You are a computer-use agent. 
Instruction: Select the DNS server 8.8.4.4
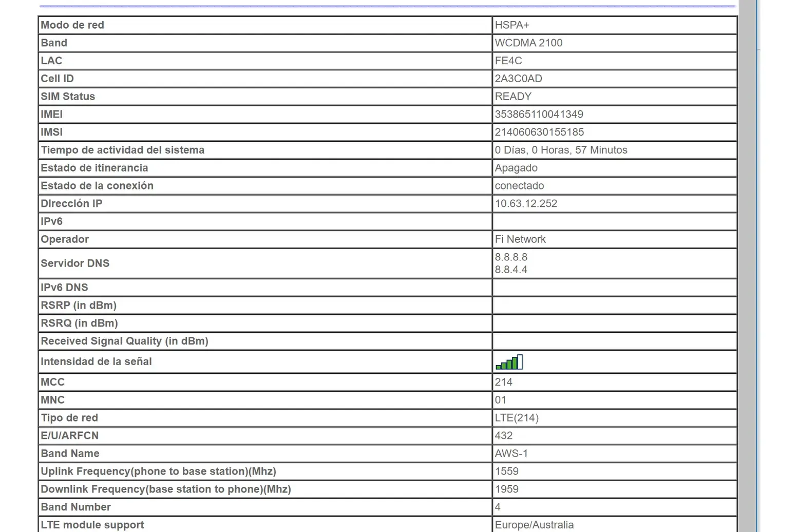[x=511, y=270]
